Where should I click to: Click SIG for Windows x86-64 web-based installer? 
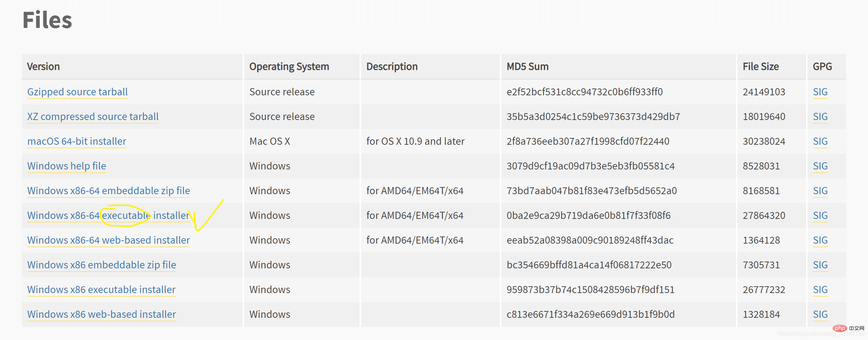[x=820, y=240]
